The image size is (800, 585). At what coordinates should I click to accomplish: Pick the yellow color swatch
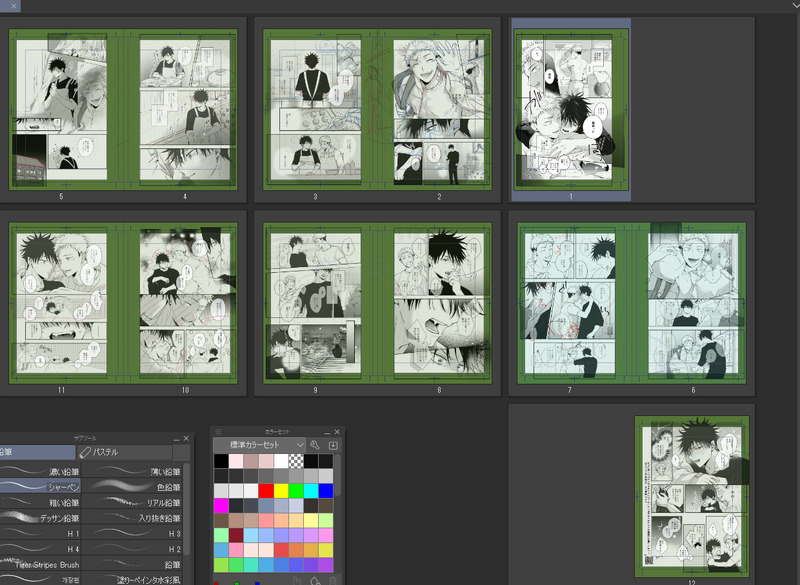click(281, 491)
